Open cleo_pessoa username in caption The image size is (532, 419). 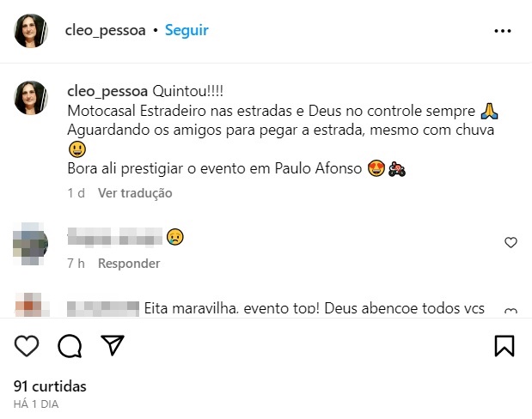tap(107, 91)
